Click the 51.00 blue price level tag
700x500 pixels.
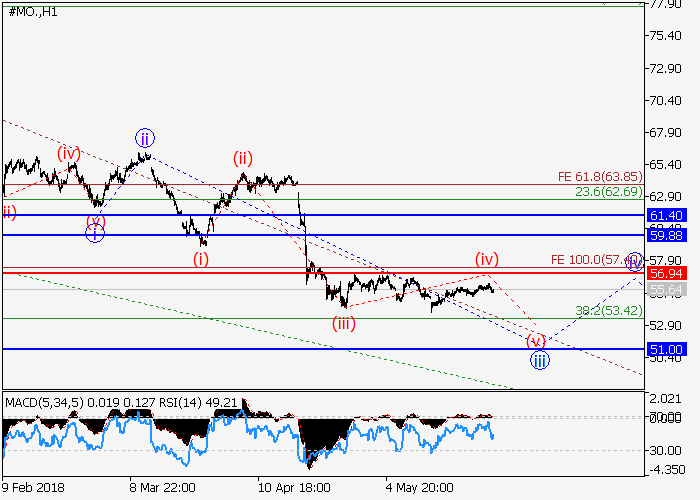coord(665,349)
